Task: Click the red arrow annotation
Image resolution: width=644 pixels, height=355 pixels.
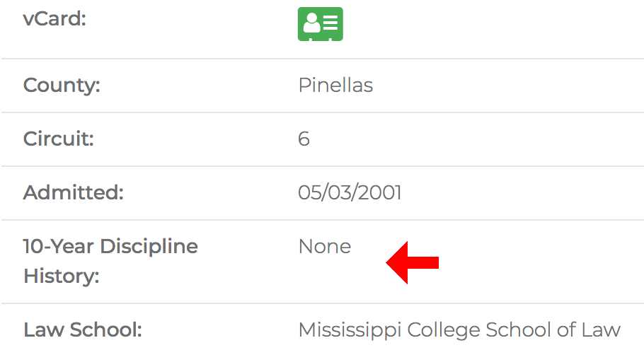Action: click(x=413, y=262)
